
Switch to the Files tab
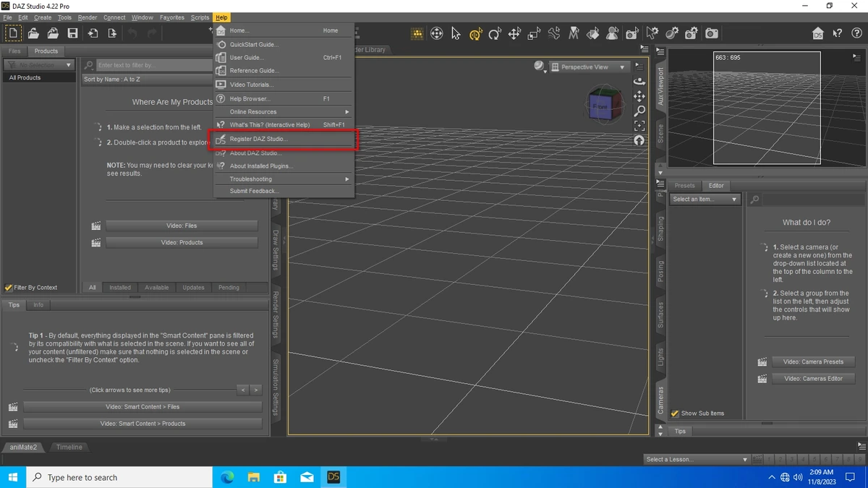14,51
